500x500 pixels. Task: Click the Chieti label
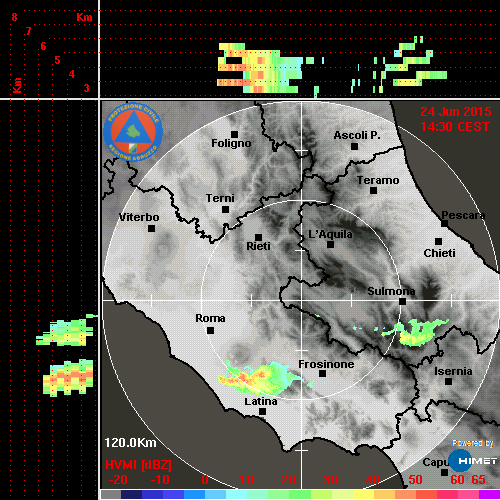pyautogui.click(x=439, y=253)
